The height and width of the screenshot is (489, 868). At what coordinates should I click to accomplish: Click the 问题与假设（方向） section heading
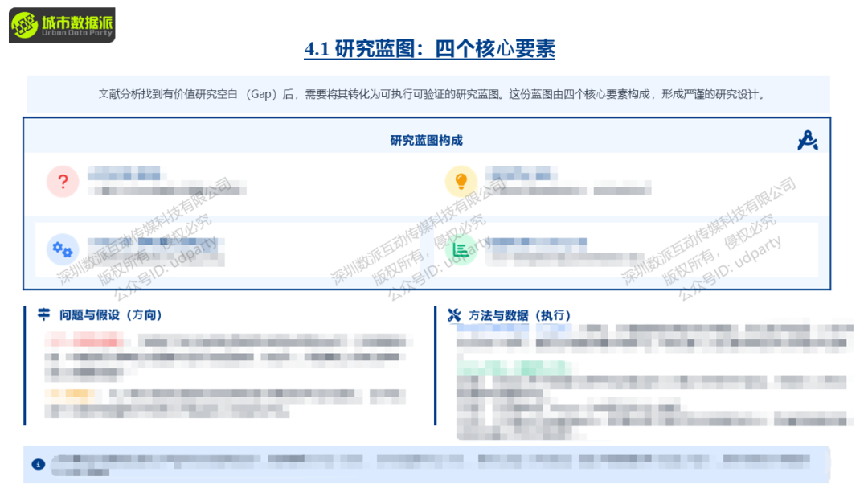tap(111, 315)
